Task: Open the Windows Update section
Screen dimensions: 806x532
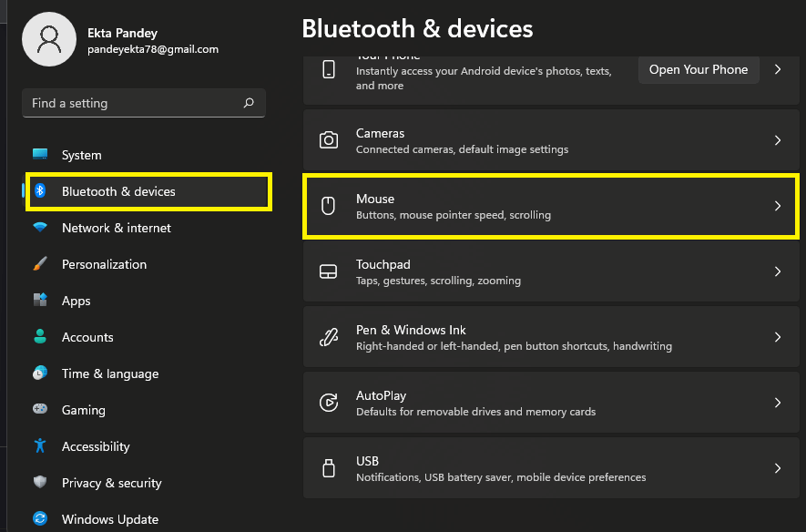Action: pyautogui.click(x=110, y=519)
